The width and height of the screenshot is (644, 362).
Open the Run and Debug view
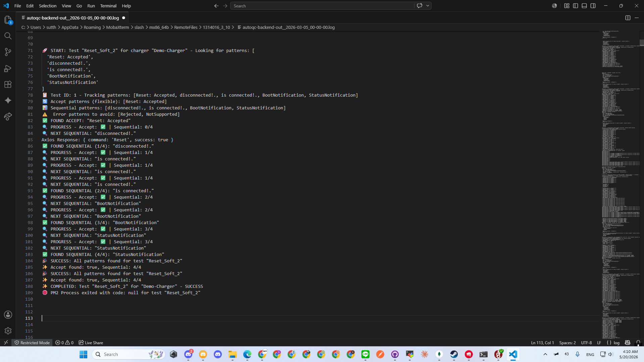coord(8,68)
